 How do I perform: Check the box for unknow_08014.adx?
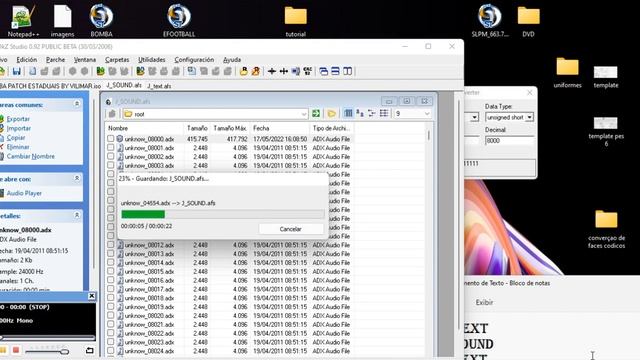point(111,262)
